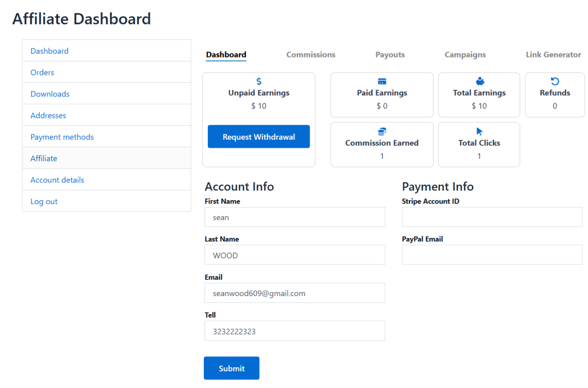The height and width of the screenshot is (388, 588).
Task: Click the Stripe Account ID field
Action: click(x=492, y=217)
